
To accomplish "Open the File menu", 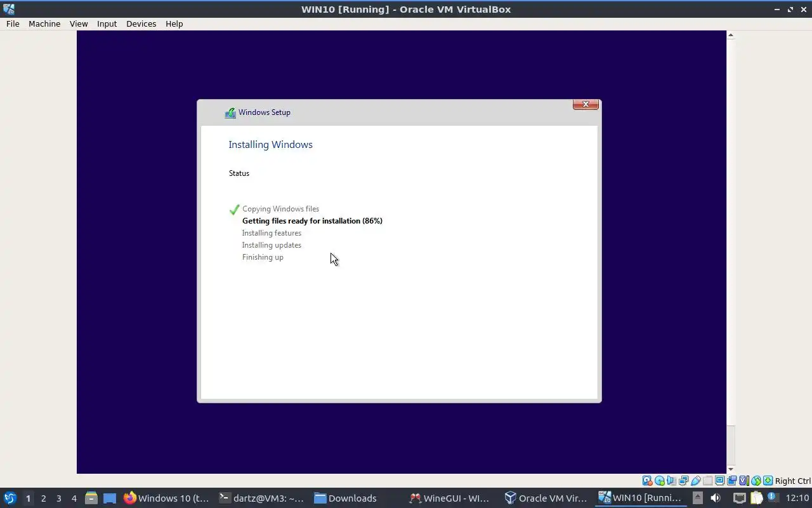I will 13,23.
